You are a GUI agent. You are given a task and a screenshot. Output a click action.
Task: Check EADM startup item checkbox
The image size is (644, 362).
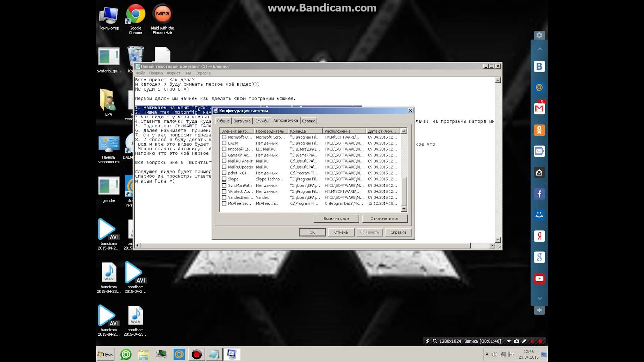point(224,143)
